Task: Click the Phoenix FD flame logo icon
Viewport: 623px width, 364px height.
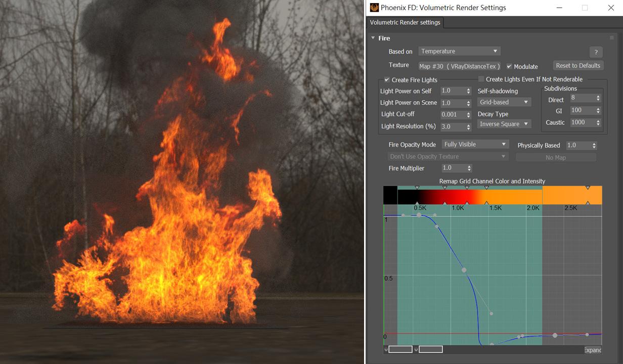Action: [374, 8]
